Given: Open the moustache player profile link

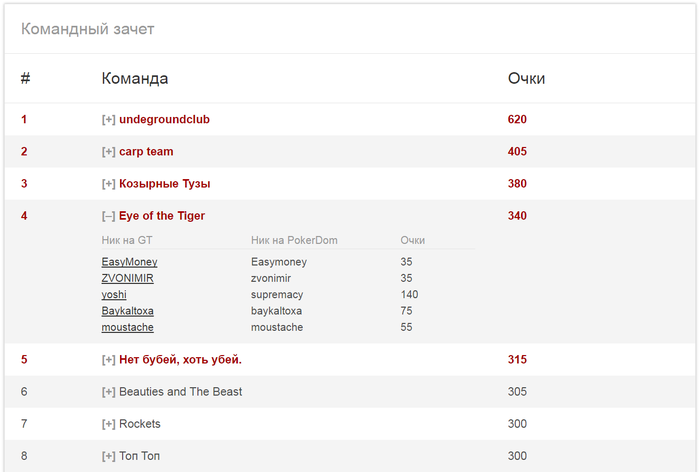Looking at the screenshot, I should point(128,327).
